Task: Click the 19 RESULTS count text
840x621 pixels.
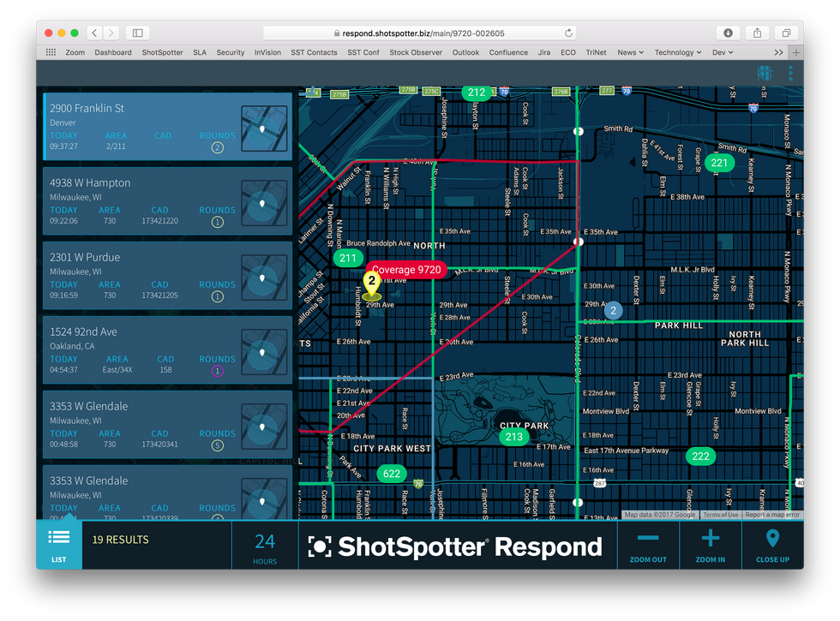Action: (x=121, y=540)
